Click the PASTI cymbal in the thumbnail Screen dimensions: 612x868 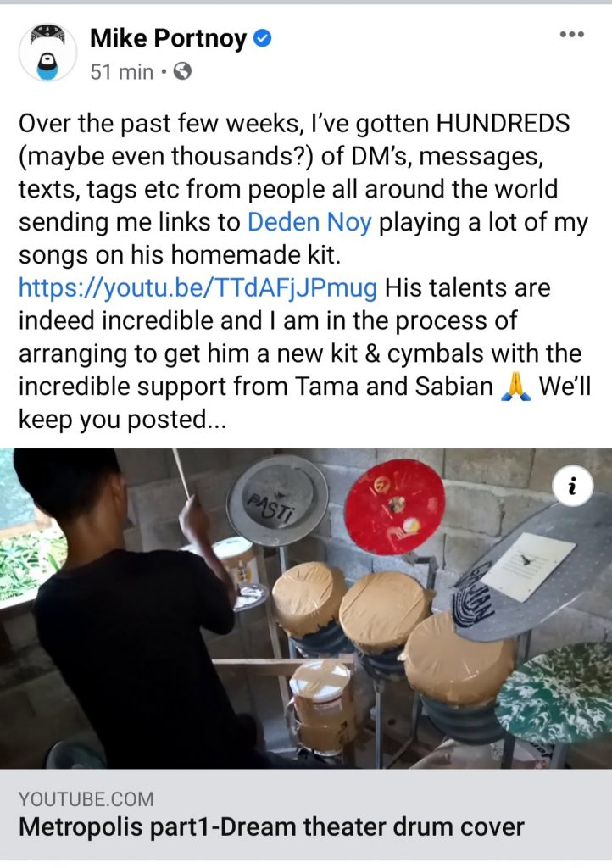pyautogui.click(x=277, y=502)
